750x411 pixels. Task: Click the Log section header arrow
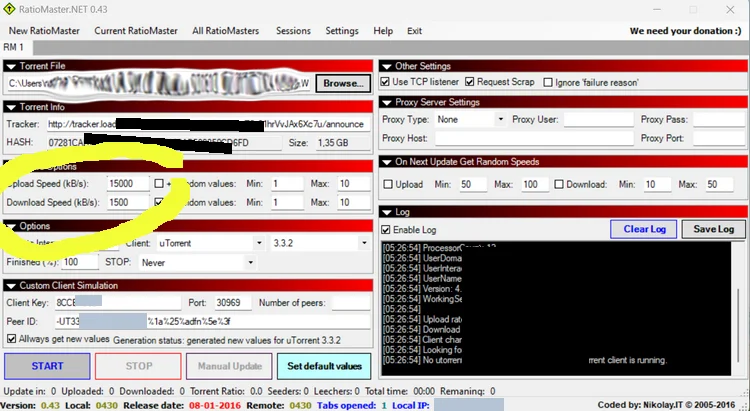point(387,212)
